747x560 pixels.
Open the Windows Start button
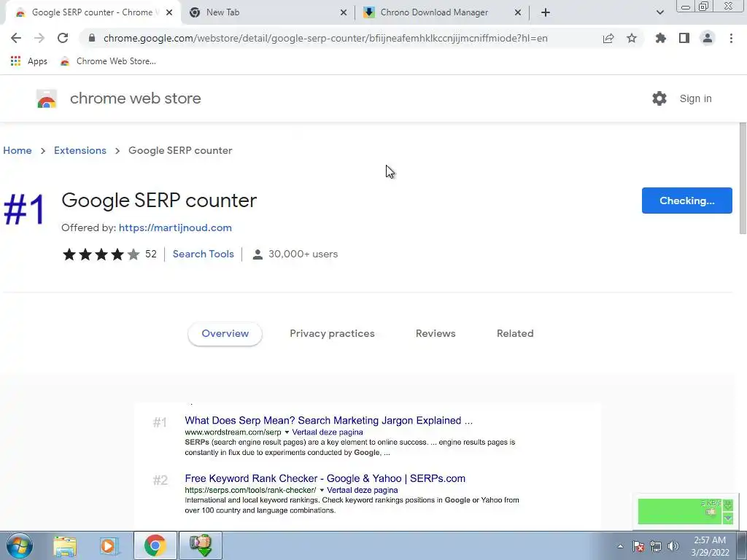tap(19, 545)
